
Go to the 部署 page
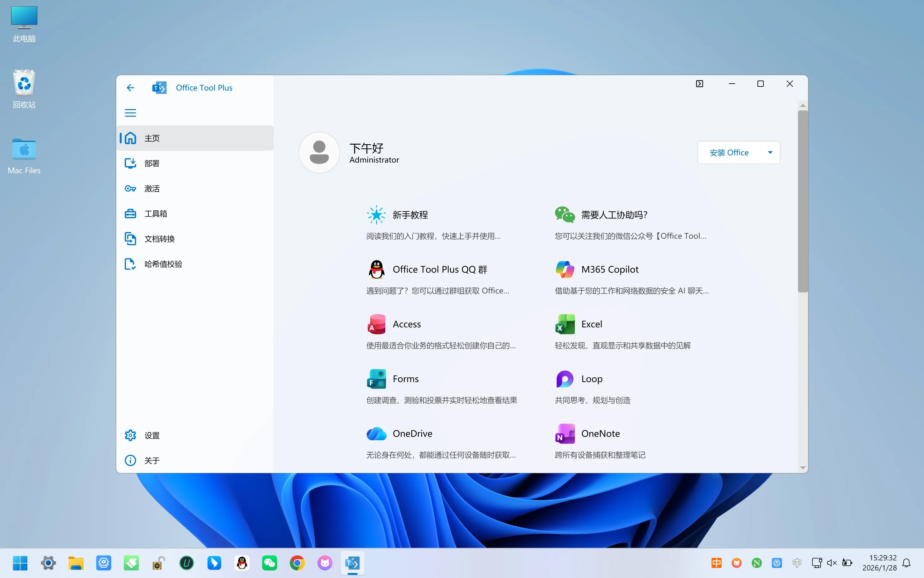click(x=152, y=164)
